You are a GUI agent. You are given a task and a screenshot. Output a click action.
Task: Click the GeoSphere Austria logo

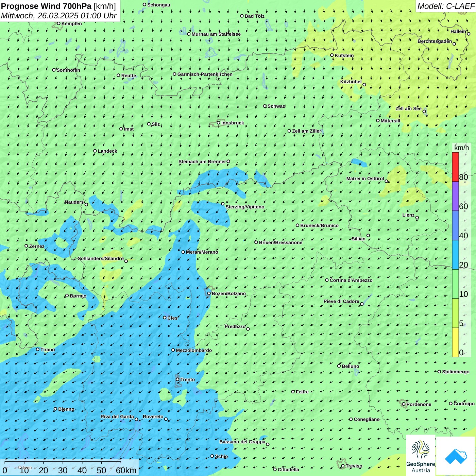421,456
